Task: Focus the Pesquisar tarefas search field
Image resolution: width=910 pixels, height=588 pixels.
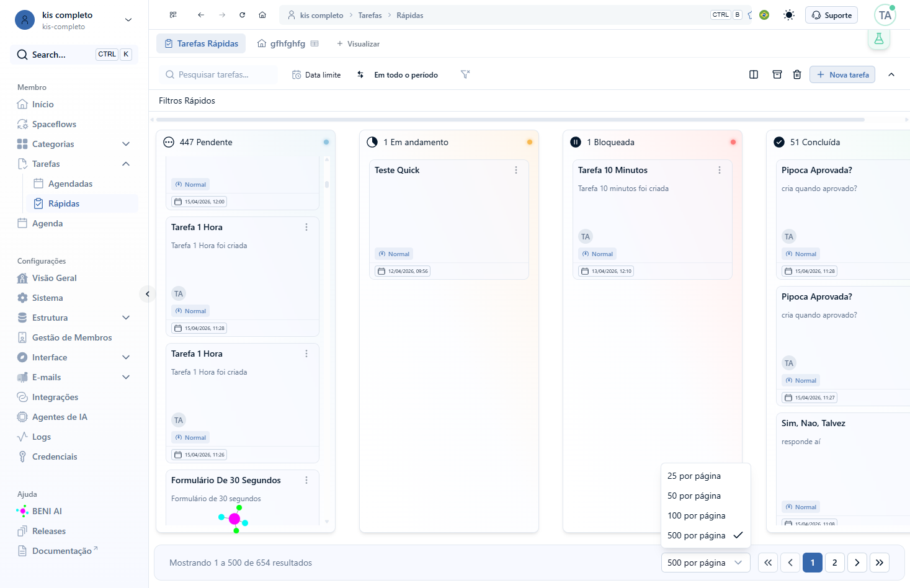Action: 218,74
